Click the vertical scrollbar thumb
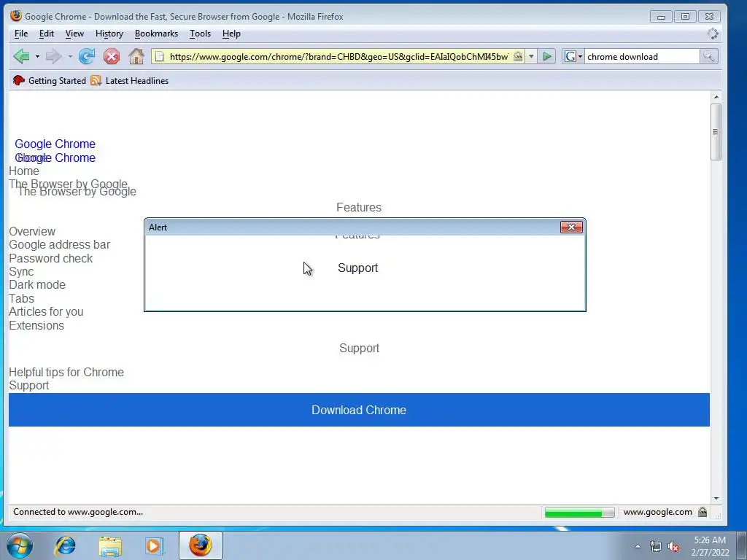747x560 pixels. tap(716, 132)
